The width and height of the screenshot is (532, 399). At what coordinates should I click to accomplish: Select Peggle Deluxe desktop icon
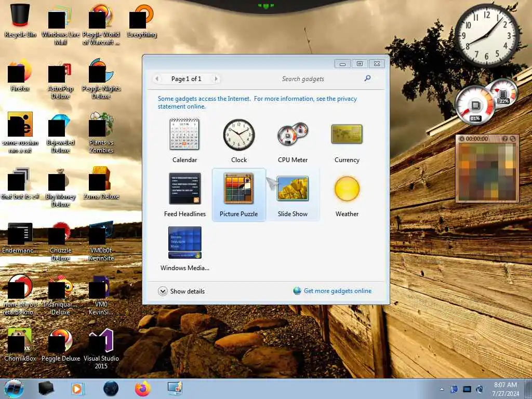pyautogui.click(x=60, y=345)
